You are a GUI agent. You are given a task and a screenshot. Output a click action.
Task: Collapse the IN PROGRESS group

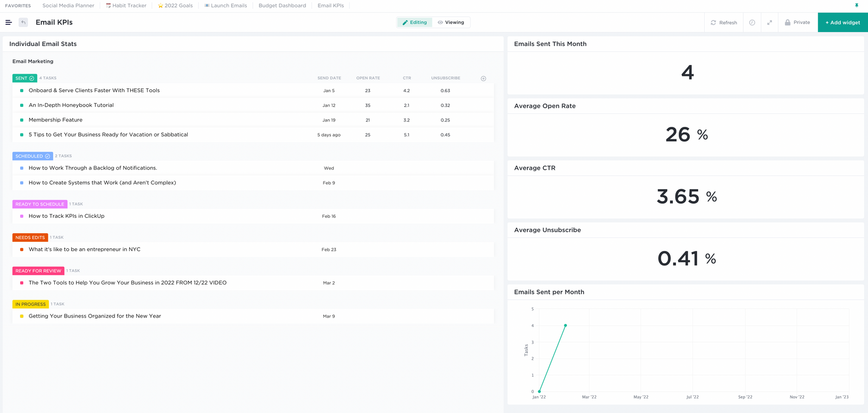tap(30, 304)
